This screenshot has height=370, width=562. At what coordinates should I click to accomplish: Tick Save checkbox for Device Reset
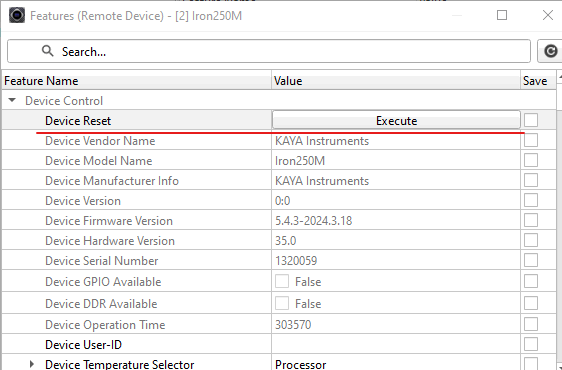coord(531,120)
